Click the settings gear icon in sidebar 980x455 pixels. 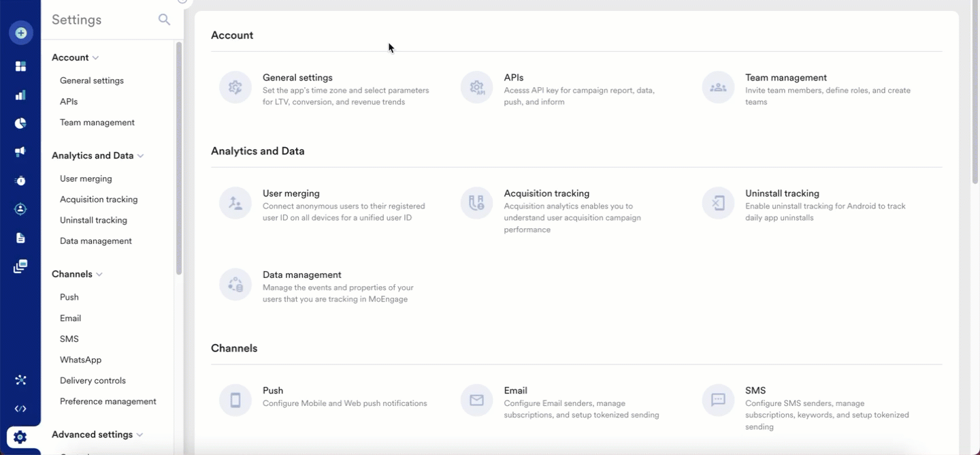tap(20, 437)
